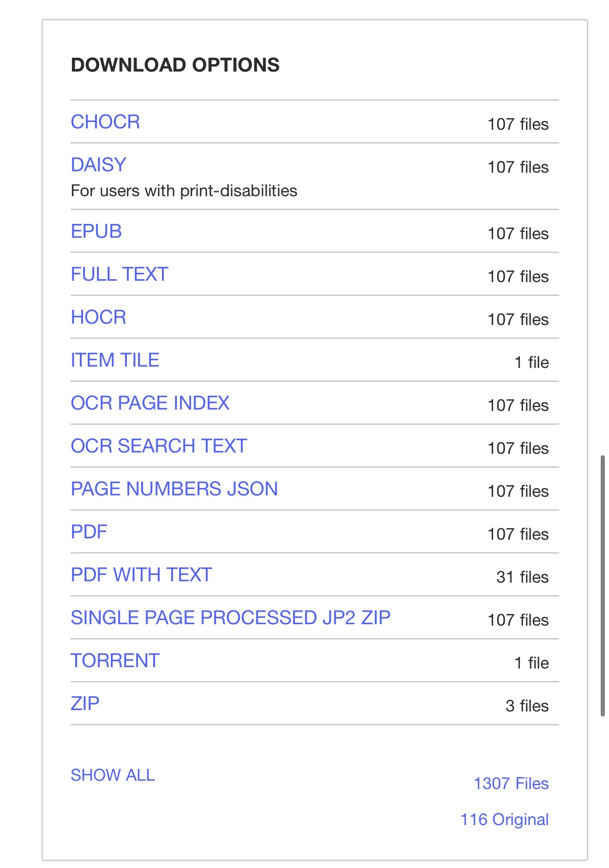Open the DAISY download option
Viewport: 609px width, 868px height.
tap(98, 165)
